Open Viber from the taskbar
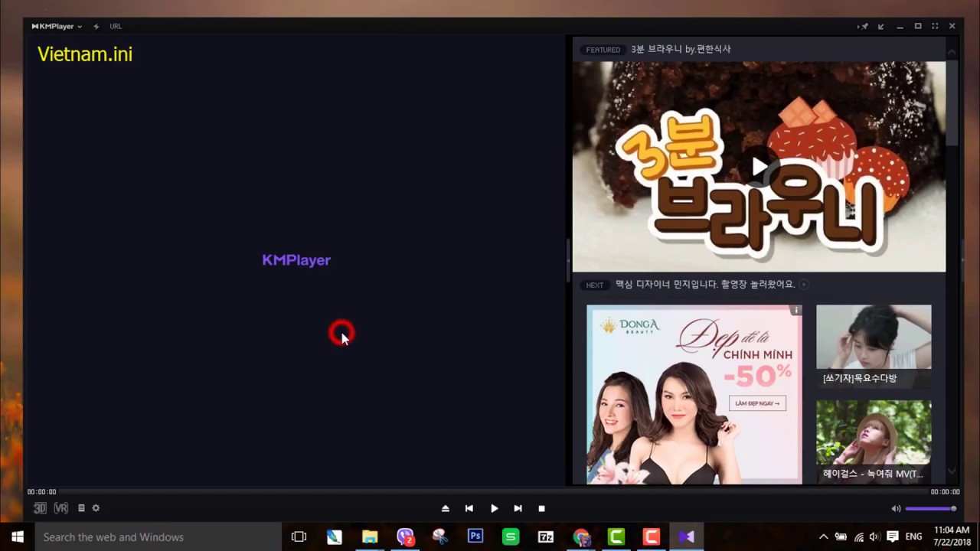The image size is (980, 551). (x=405, y=536)
